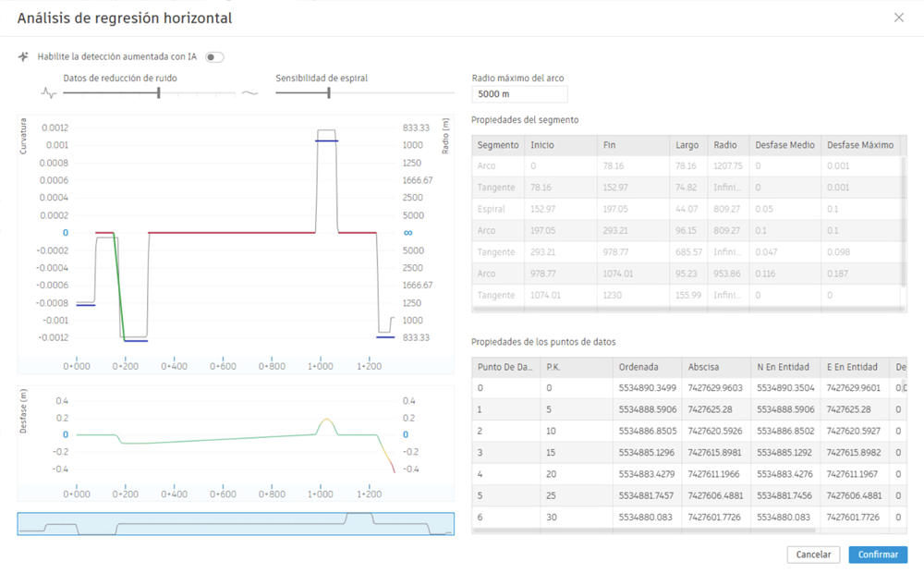Enable the augmented AI detection toggle
This screenshot has height=573, width=924.
tap(214, 57)
